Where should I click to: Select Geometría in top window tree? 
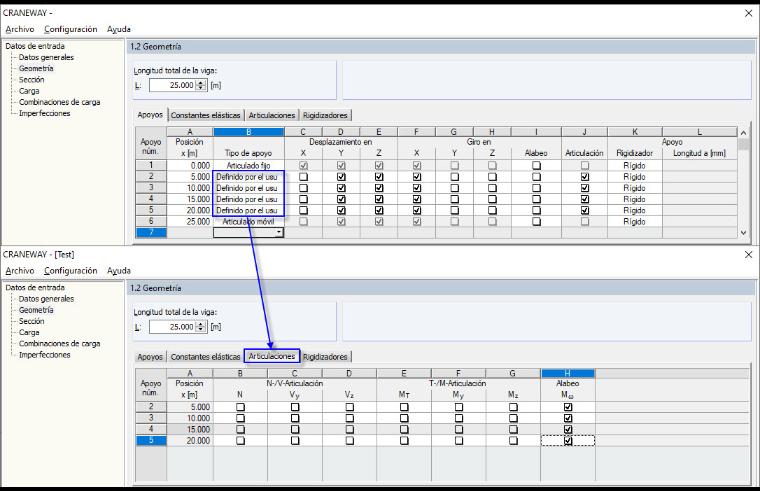pyautogui.click(x=36, y=68)
